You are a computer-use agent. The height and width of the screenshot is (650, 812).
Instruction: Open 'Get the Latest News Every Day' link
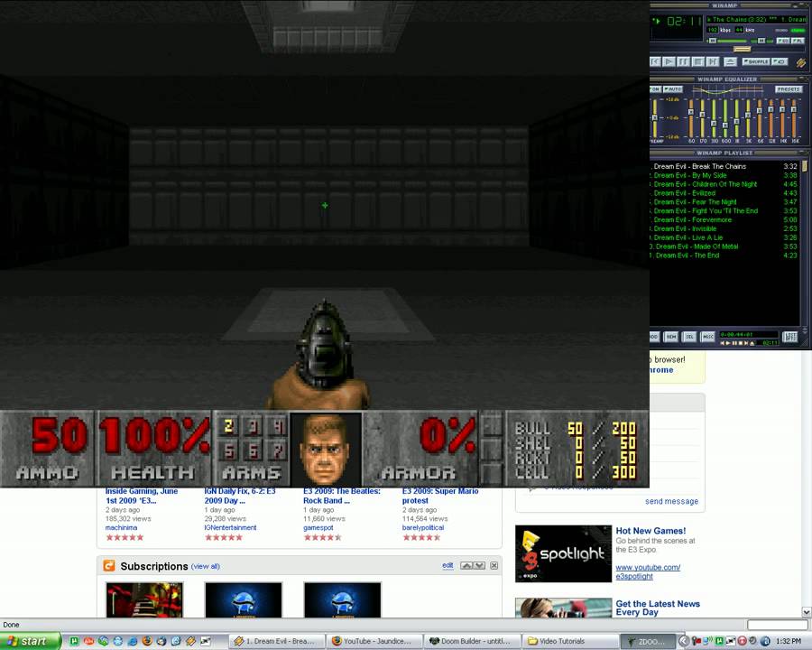(658, 608)
